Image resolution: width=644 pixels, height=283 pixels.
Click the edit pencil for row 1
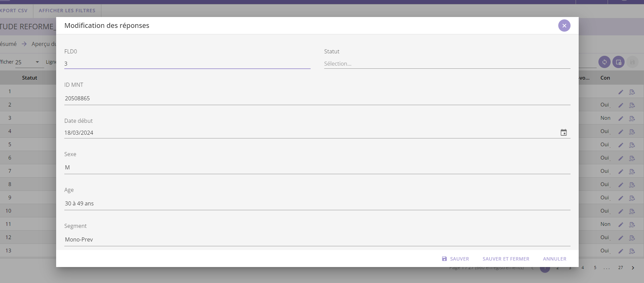coord(621,92)
